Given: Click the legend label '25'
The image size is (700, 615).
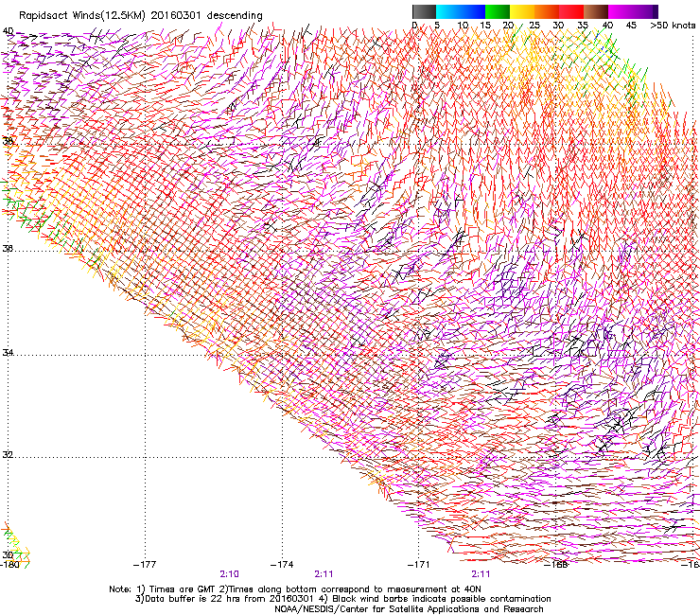Looking at the screenshot, I should (534, 26).
